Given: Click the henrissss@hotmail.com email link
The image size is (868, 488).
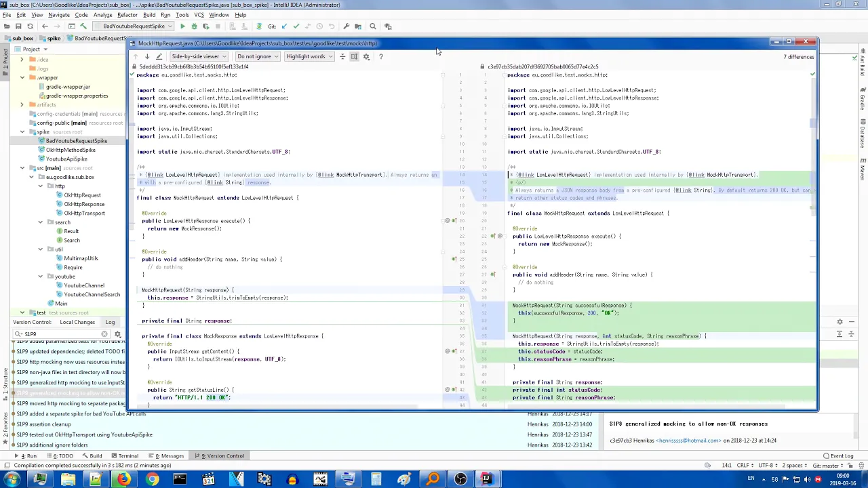Looking at the screenshot, I should [x=688, y=441].
